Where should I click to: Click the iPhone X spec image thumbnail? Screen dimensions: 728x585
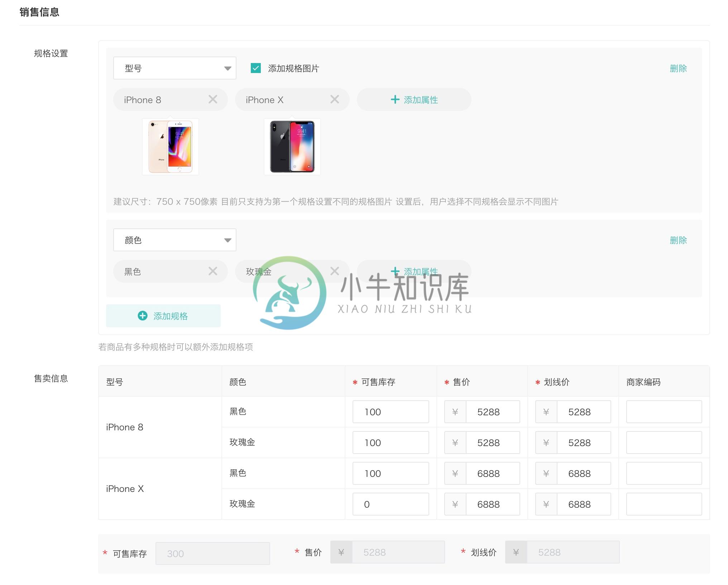pos(292,147)
